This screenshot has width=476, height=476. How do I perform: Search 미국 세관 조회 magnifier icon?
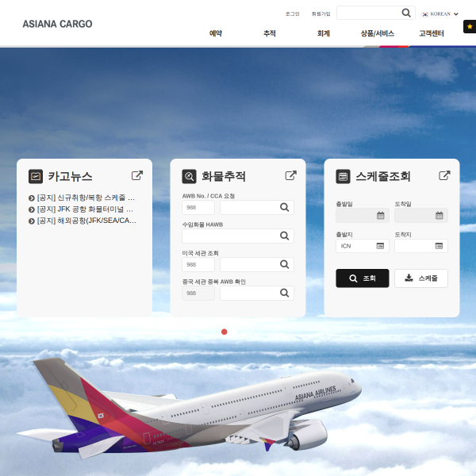[285, 264]
